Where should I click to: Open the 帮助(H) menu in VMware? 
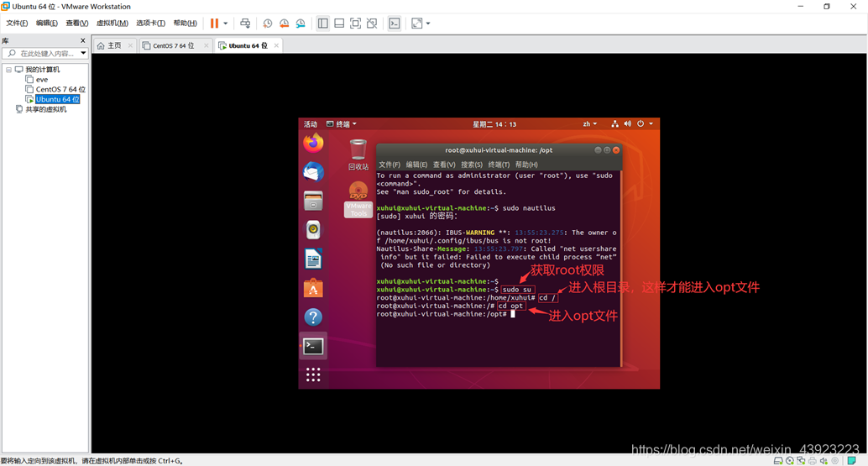point(185,24)
